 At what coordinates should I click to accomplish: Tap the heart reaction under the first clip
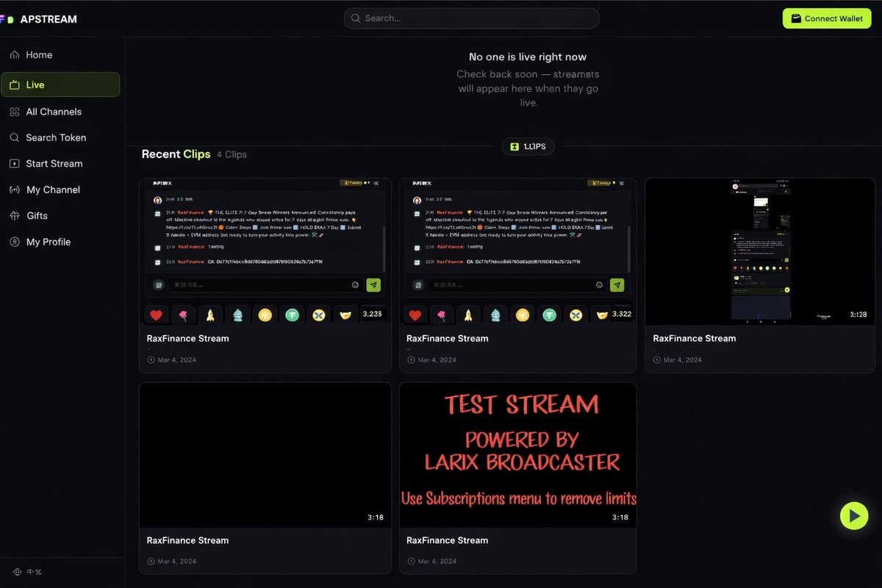tap(156, 314)
